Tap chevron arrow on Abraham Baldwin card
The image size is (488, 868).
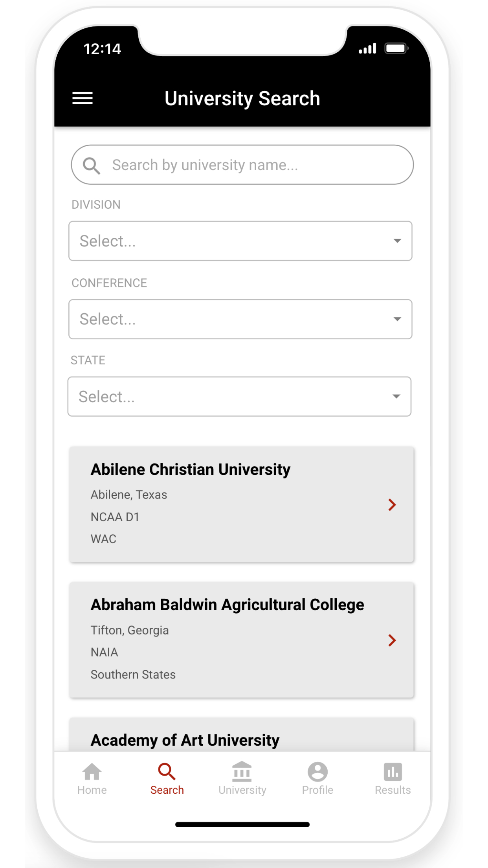point(392,640)
